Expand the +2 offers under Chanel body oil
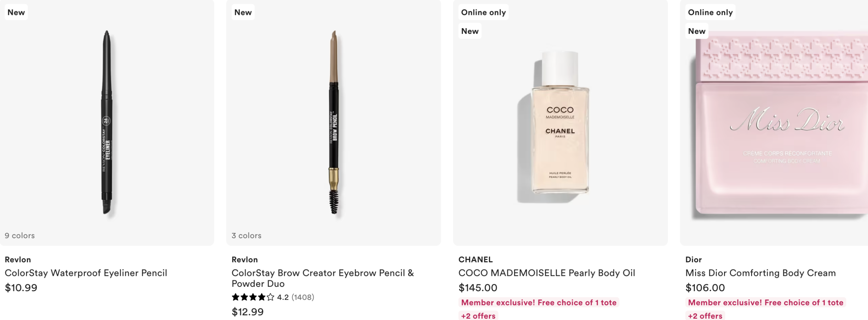868x320 pixels. 478,316
